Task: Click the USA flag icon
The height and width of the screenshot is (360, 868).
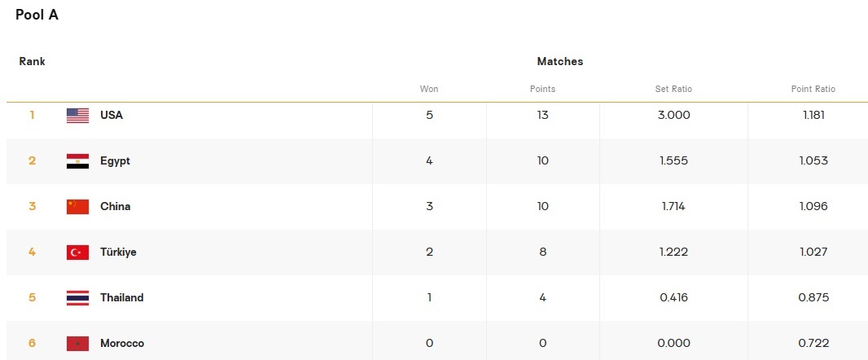Action: [x=77, y=116]
